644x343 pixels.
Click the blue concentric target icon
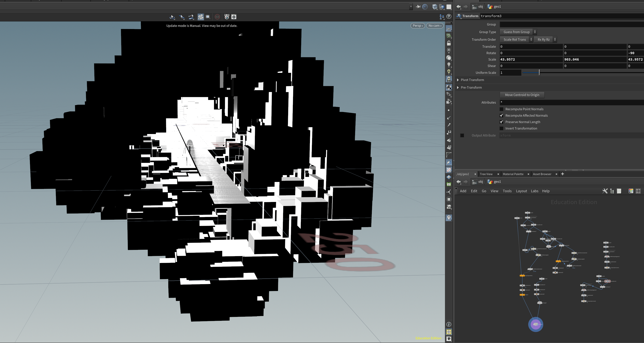point(425,7)
